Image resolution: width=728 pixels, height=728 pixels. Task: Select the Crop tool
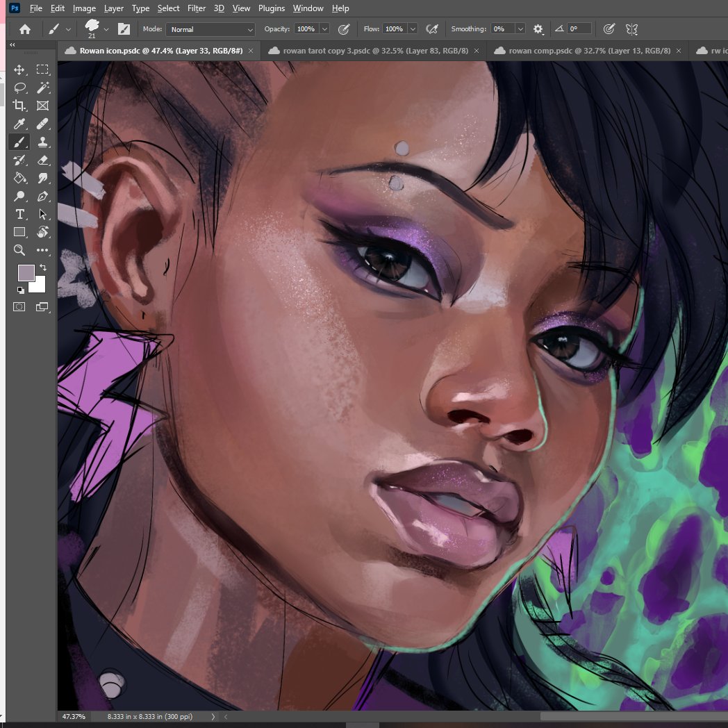pos(19,106)
